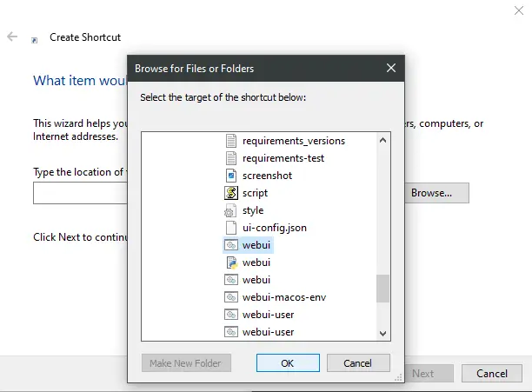Select the ui-config.json blank page icon
This screenshot has width=532, height=392.
pos(230,228)
